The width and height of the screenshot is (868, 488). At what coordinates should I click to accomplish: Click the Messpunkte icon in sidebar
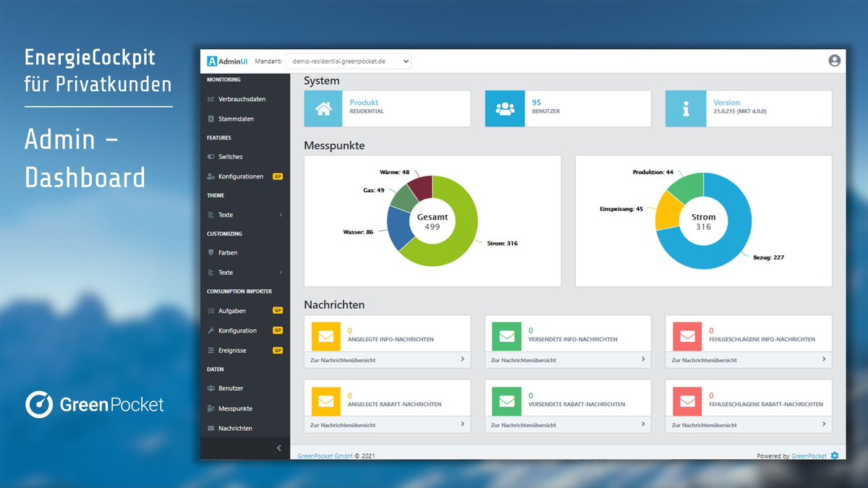point(210,408)
